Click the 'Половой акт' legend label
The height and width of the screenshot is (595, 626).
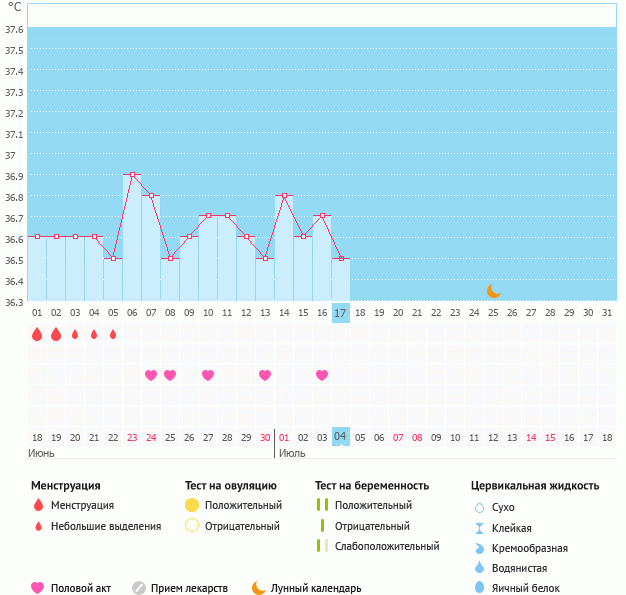point(84,588)
